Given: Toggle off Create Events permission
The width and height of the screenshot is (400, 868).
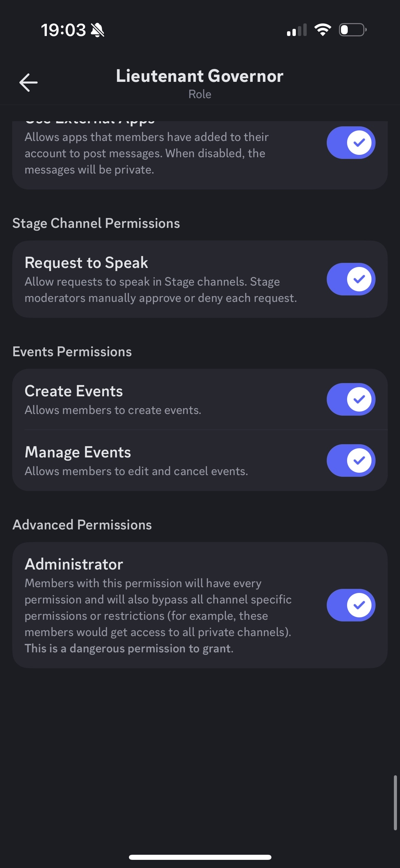Looking at the screenshot, I should click(351, 399).
